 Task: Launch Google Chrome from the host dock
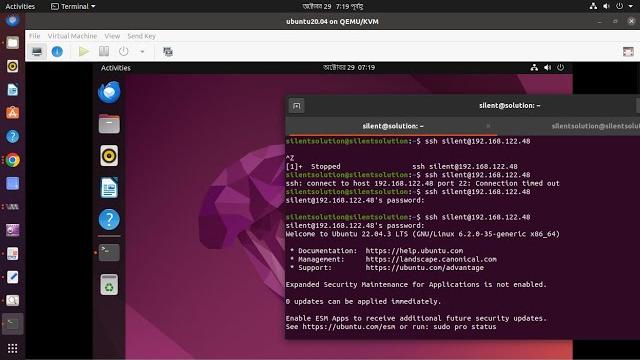coord(13,160)
